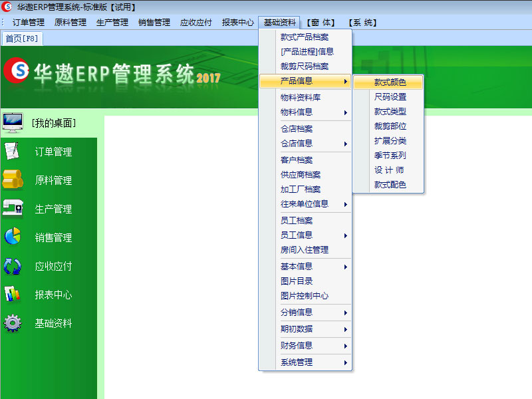
Task: Click the monitor icon beside 我的桌面
Action: point(13,123)
